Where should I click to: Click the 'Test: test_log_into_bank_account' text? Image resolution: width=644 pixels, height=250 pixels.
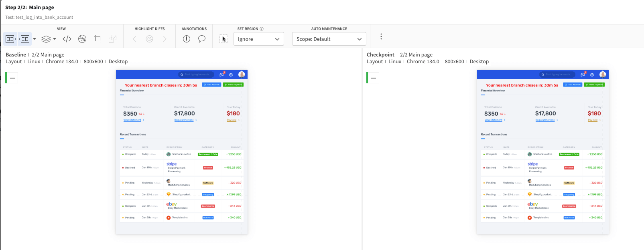(39, 17)
